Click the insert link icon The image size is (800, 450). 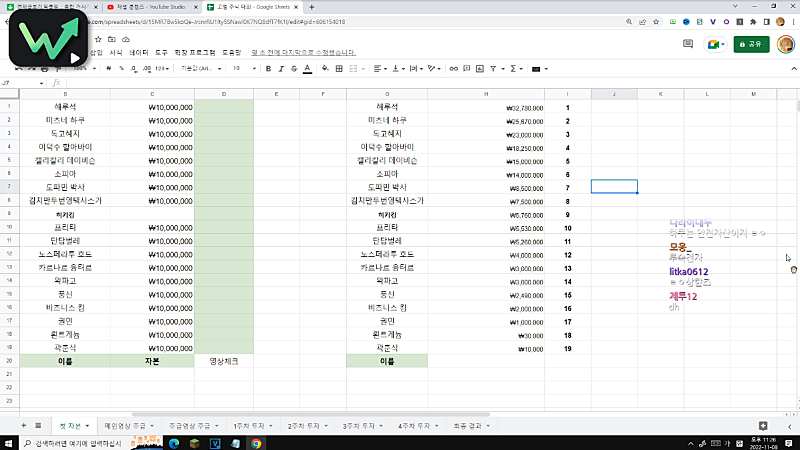(x=452, y=68)
